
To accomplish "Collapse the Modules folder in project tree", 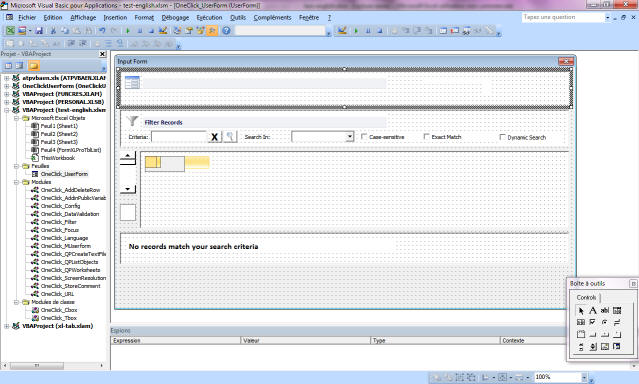I will point(16,182).
